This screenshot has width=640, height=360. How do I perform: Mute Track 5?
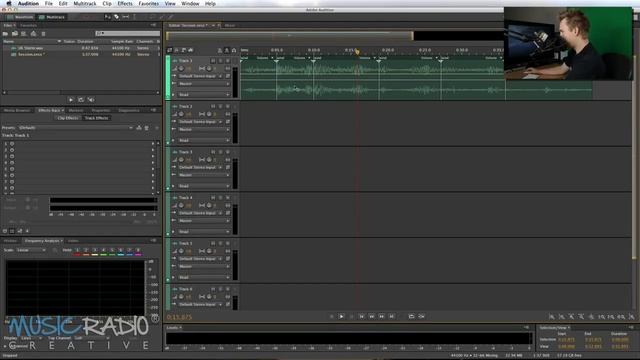(x=213, y=244)
